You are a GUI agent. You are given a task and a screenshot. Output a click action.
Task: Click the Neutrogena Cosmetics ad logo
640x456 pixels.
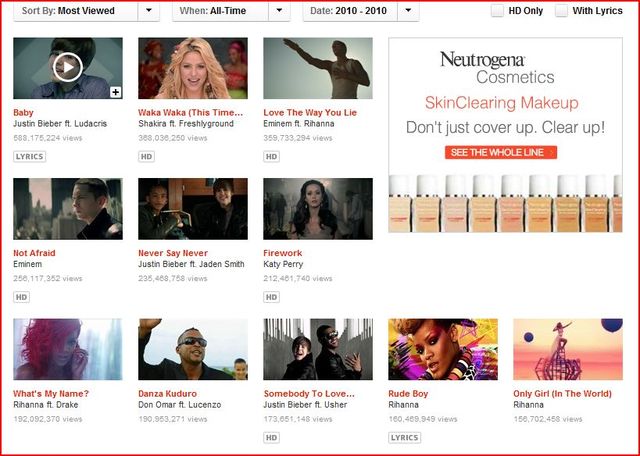(497, 68)
